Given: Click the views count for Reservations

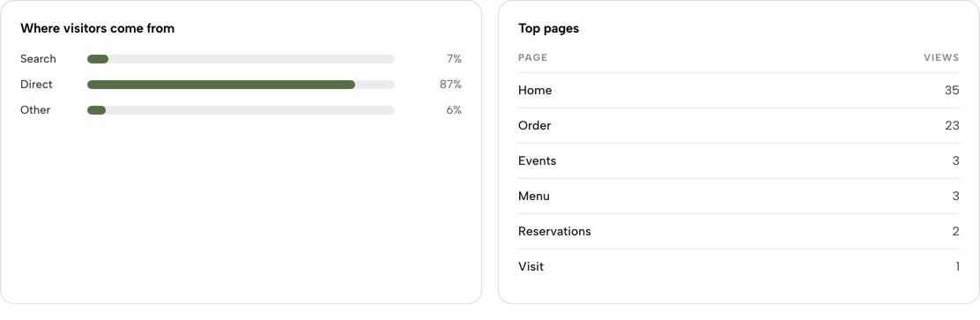Looking at the screenshot, I should point(955,231).
